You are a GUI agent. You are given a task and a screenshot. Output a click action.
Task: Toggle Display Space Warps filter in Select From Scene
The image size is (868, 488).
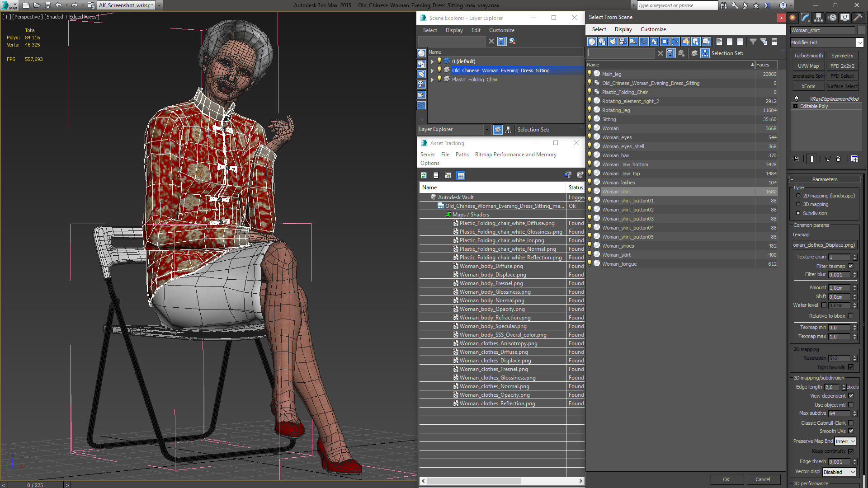[644, 42]
